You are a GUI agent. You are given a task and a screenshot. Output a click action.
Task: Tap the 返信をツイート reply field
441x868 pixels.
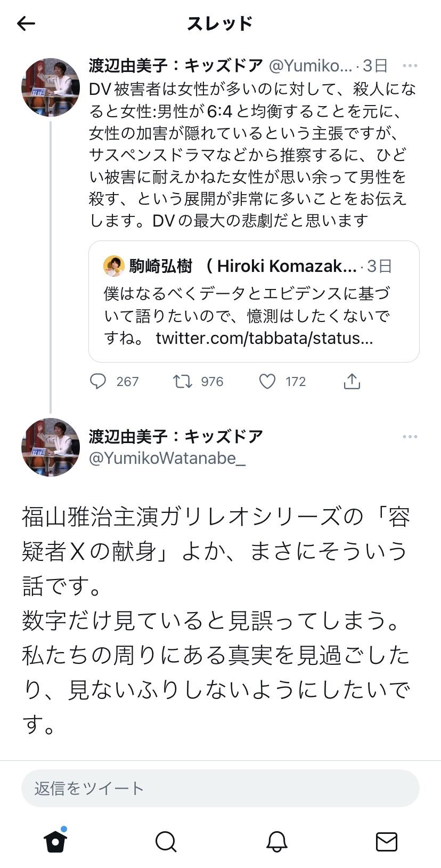click(x=220, y=788)
